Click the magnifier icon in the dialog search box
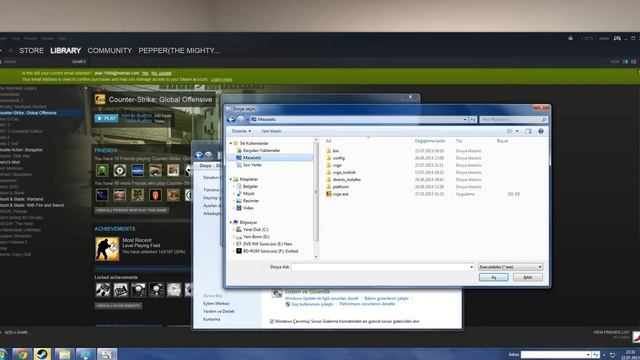 point(544,120)
